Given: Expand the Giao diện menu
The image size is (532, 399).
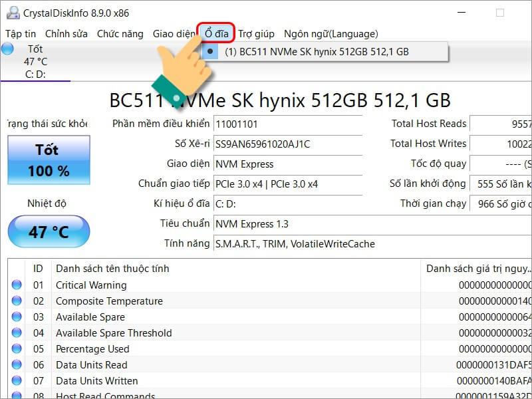Looking at the screenshot, I should pyautogui.click(x=174, y=34).
